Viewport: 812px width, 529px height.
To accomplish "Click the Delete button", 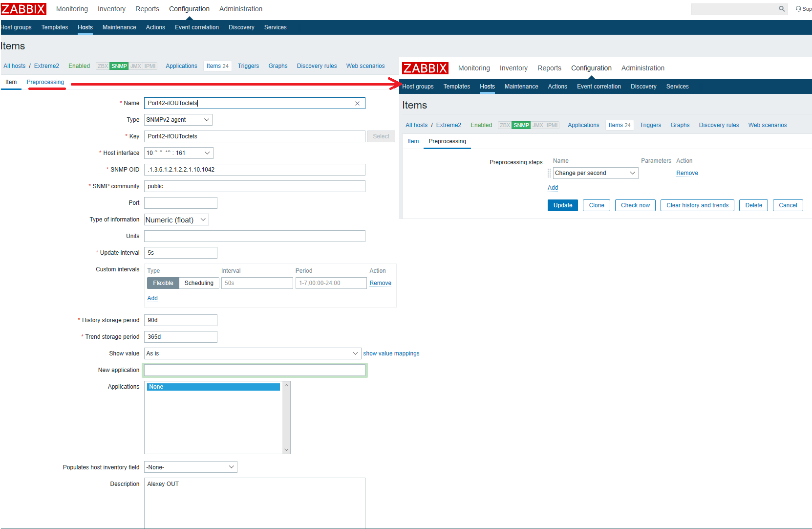I will [753, 205].
